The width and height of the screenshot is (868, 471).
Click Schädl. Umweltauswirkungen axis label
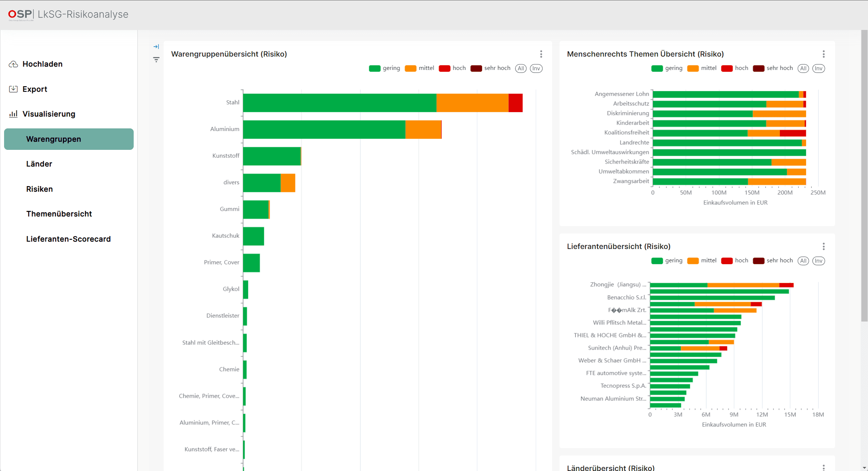(610, 152)
